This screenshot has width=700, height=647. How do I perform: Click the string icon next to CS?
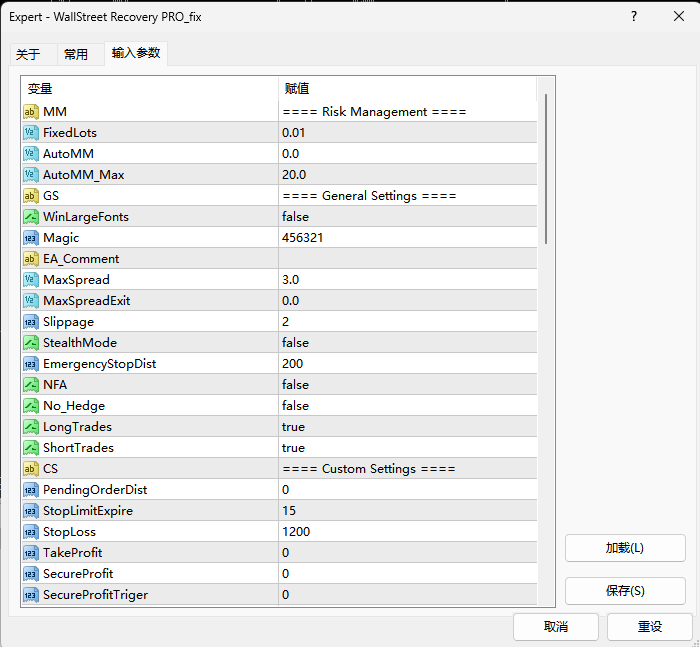[31, 468]
